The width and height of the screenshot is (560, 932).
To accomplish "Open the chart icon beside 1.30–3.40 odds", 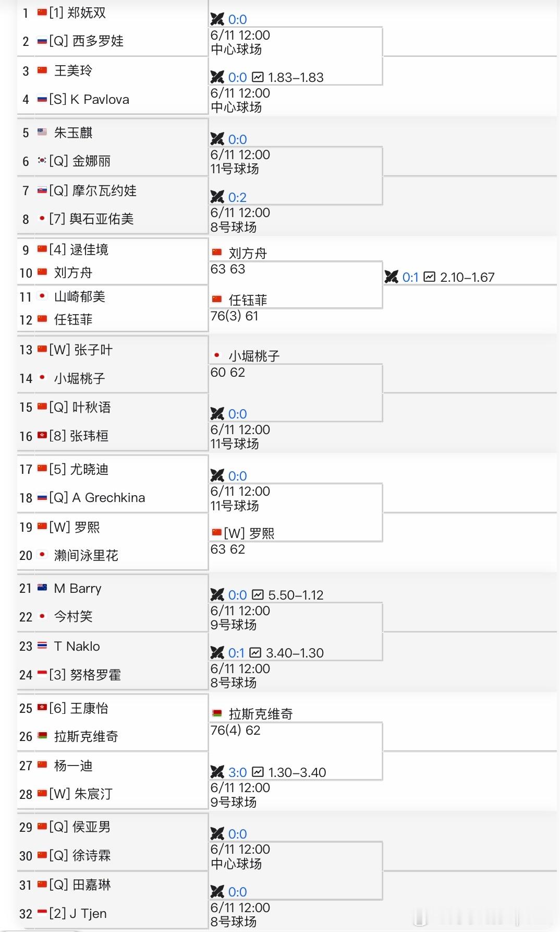I will click(258, 772).
